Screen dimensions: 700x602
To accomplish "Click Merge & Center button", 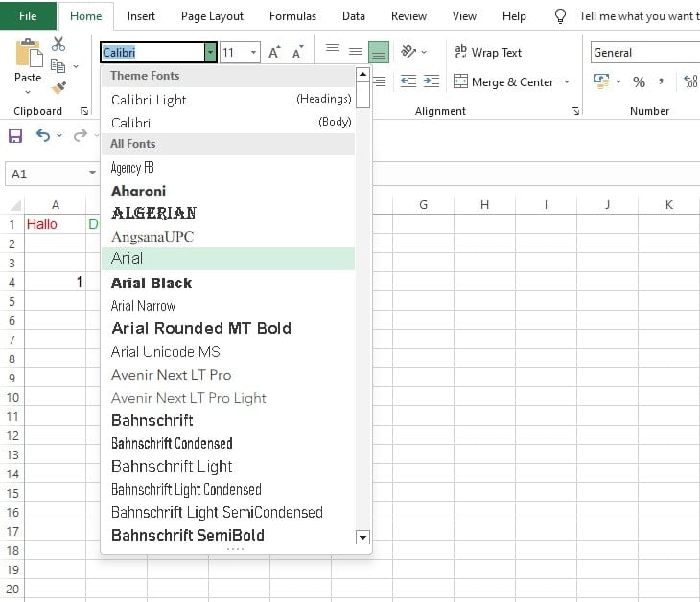I will [504, 82].
